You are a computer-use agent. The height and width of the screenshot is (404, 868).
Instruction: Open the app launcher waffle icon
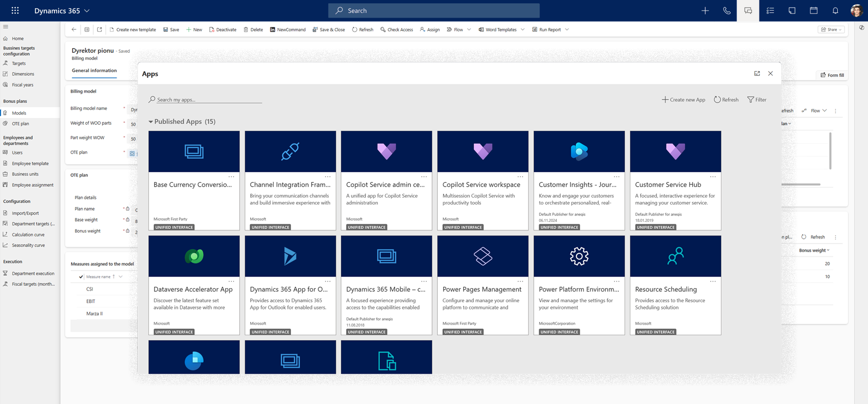(15, 10)
